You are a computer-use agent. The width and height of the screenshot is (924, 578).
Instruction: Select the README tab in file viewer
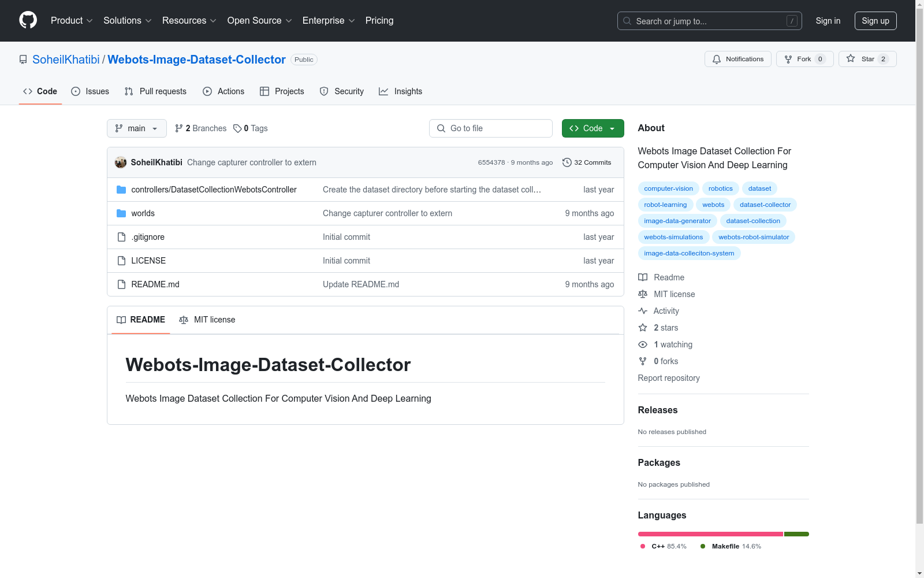coord(141,320)
